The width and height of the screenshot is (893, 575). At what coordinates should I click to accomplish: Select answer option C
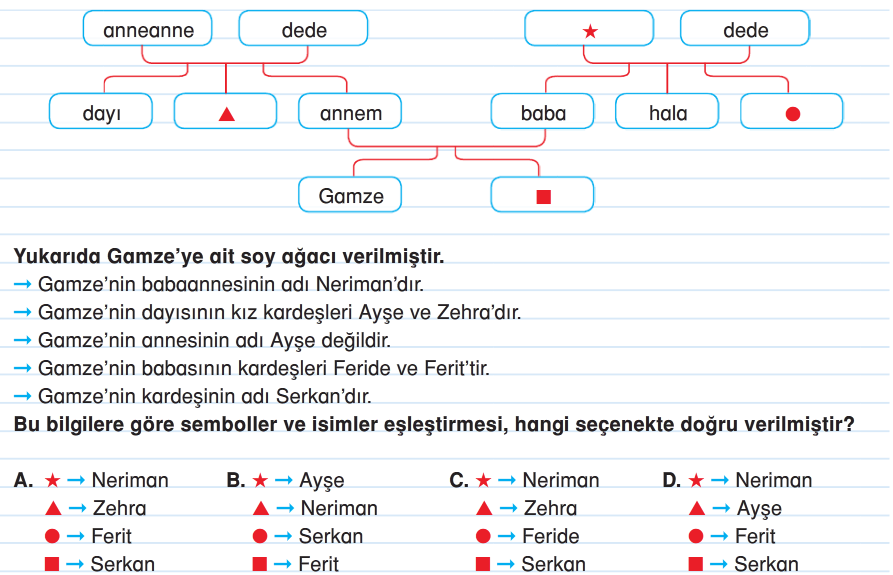(459, 481)
